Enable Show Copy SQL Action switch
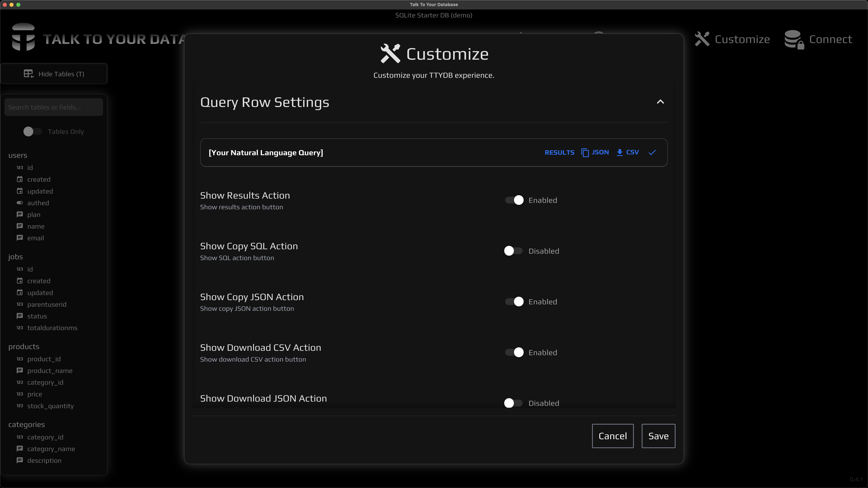Image resolution: width=868 pixels, height=488 pixels. point(513,251)
